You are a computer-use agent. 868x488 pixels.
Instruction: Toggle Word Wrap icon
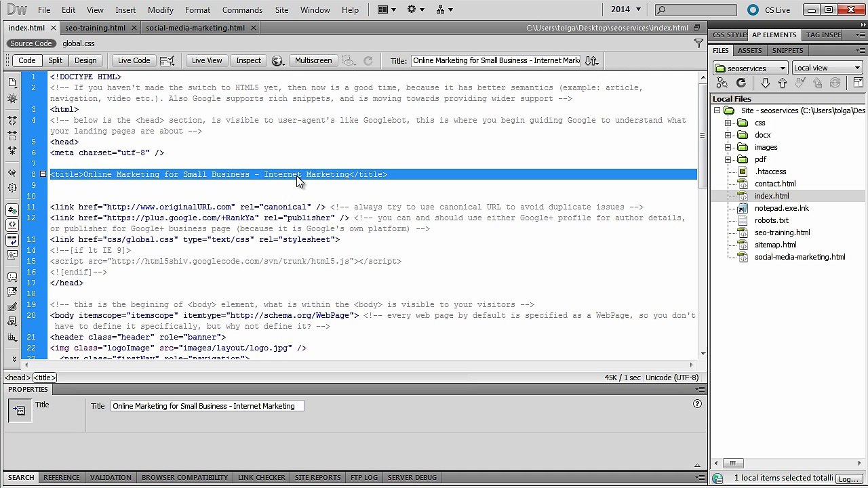tap(12, 239)
